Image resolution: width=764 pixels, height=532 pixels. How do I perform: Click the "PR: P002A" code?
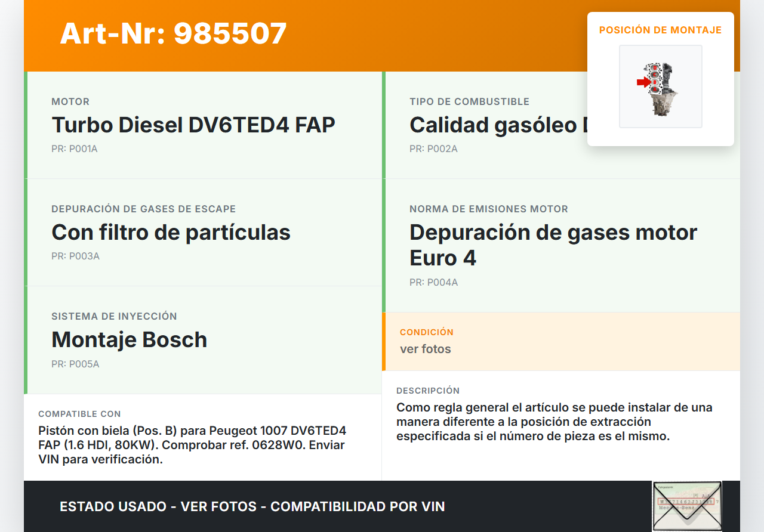pos(433,149)
